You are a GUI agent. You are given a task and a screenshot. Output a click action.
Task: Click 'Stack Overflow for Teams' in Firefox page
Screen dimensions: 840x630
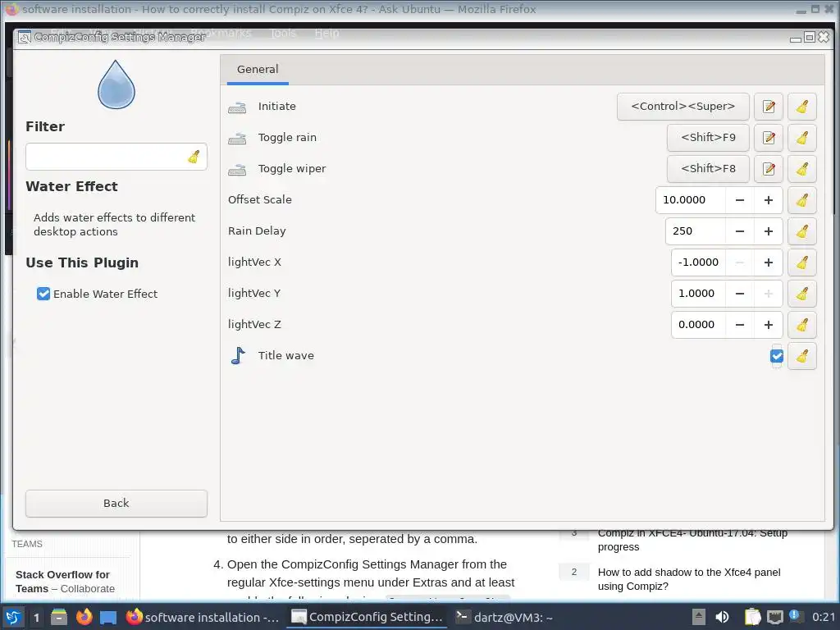point(62,582)
